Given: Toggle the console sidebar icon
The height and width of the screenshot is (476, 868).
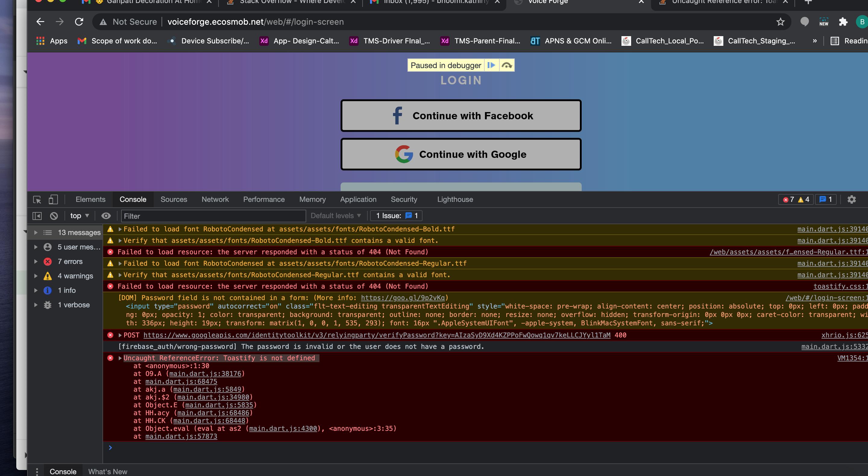Looking at the screenshot, I should click(37, 216).
